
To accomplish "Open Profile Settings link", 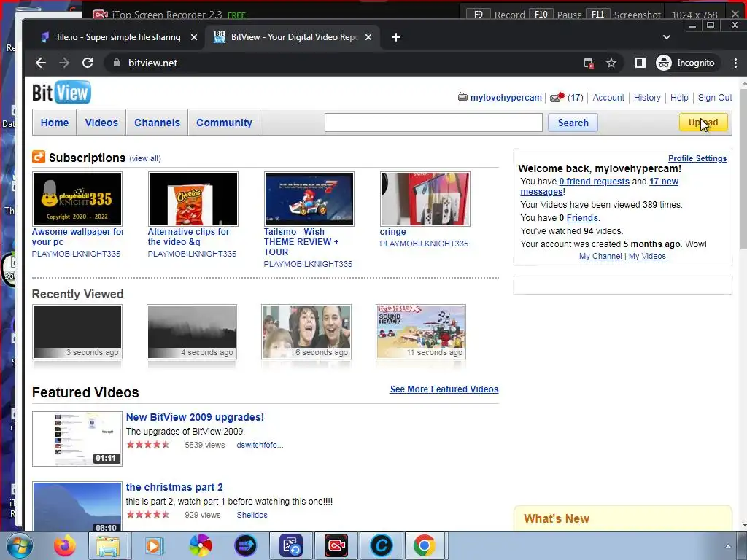I will click(x=697, y=158).
